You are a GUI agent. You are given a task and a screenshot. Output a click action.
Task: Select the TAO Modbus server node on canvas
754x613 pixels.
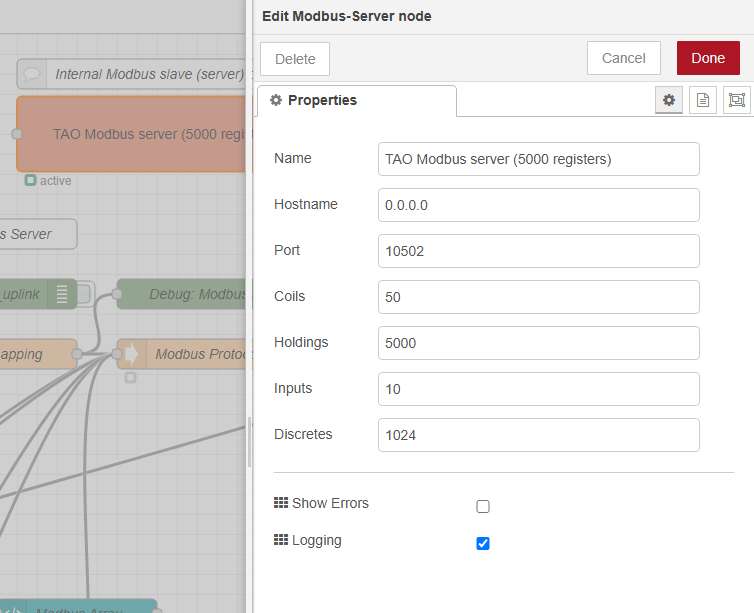(130, 134)
